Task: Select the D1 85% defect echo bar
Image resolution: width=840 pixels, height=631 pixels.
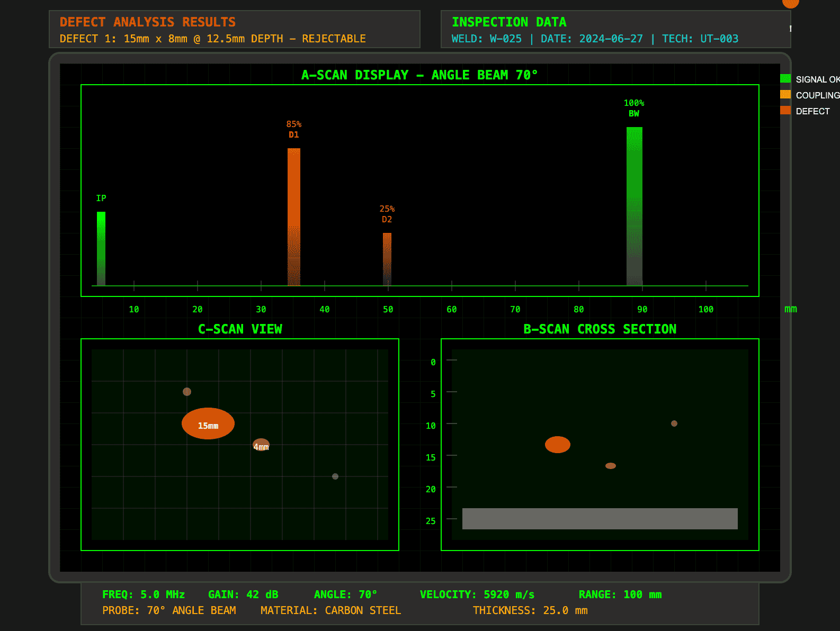Action: coord(294,217)
